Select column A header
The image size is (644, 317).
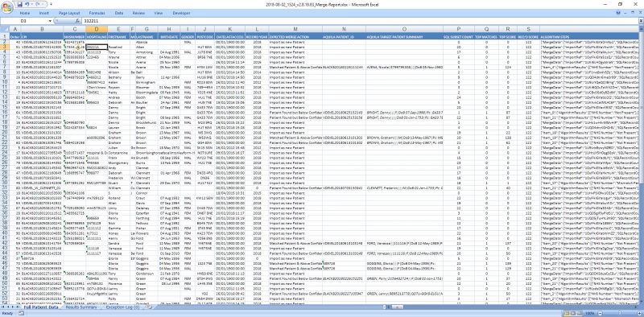14,29
